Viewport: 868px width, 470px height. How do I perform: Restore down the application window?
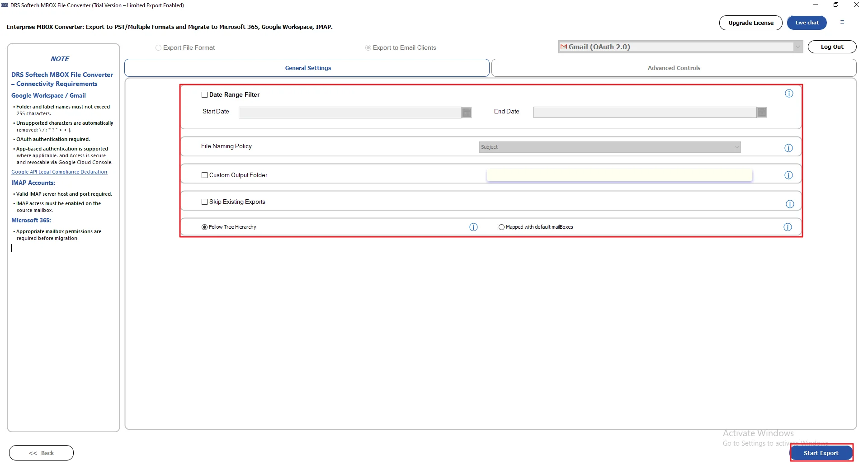coord(836,5)
